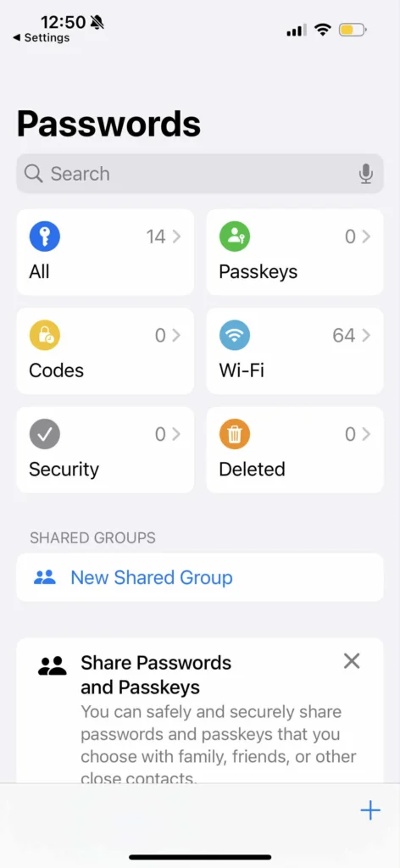Screen dimensions: 400x868
Task: Tap the gray Security checkmark icon
Action: point(45,435)
